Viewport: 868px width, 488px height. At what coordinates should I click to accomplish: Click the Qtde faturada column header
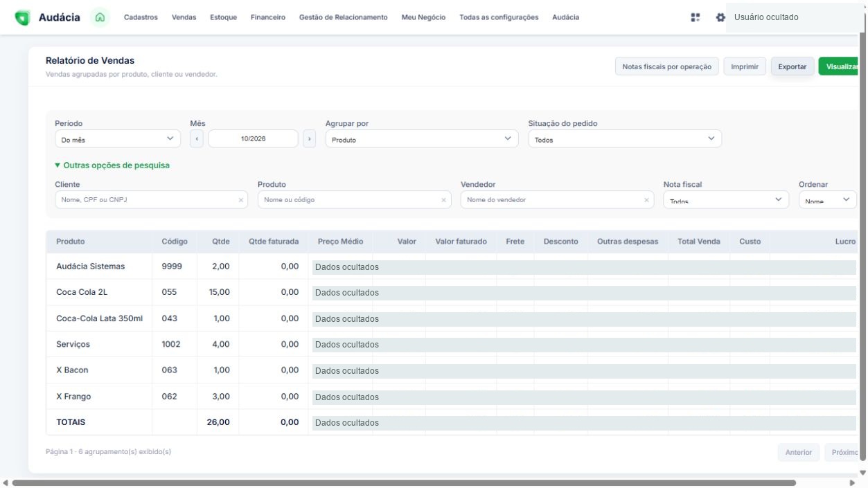pyautogui.click(x=274, y=242)
